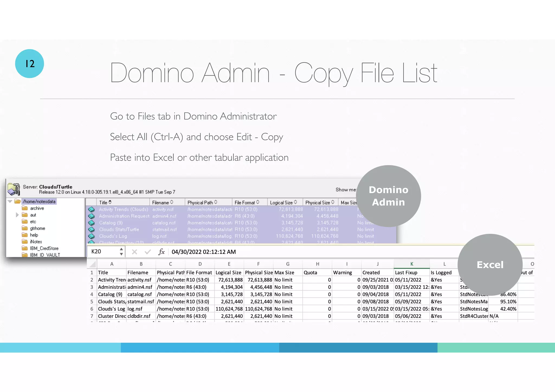
Task: Collapse the /home/notesdata tree node
Action: pos(10,201)
